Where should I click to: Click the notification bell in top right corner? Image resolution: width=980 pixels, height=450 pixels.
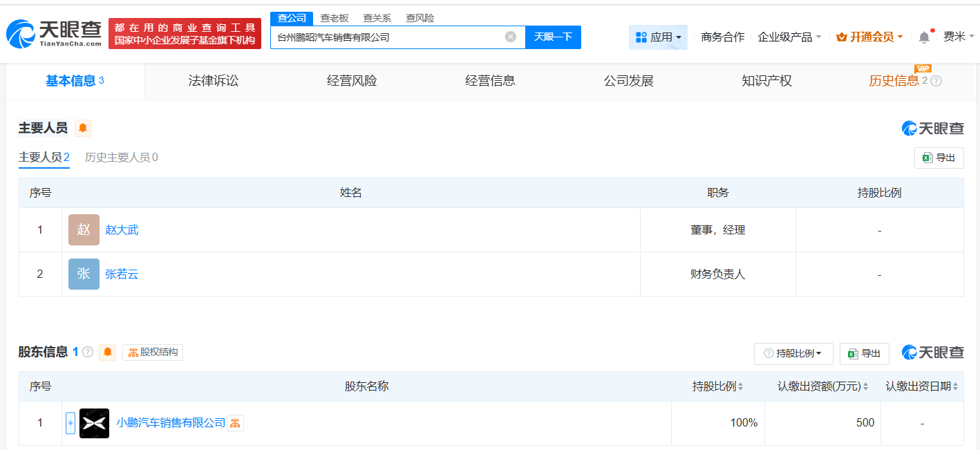click(x=923, y=36)
